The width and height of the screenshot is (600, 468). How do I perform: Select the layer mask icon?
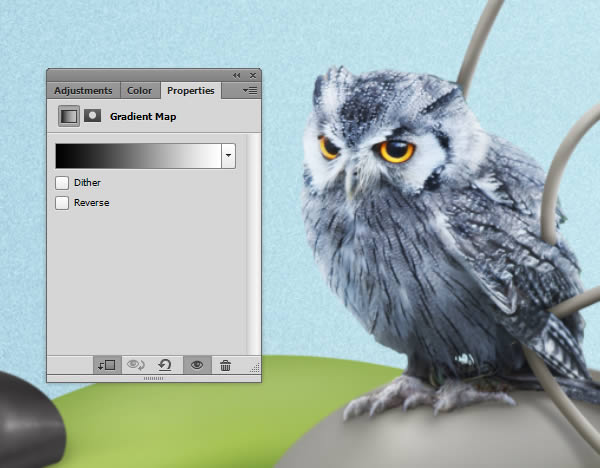point(93,116)
